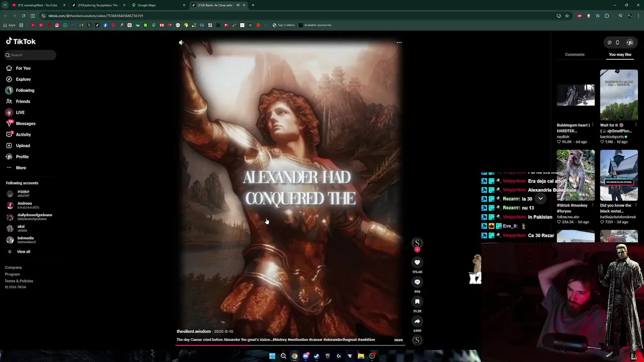Open options for Wait for it video
The height and width of the screenshot is (362, 644).
click(x=636, y=125)
